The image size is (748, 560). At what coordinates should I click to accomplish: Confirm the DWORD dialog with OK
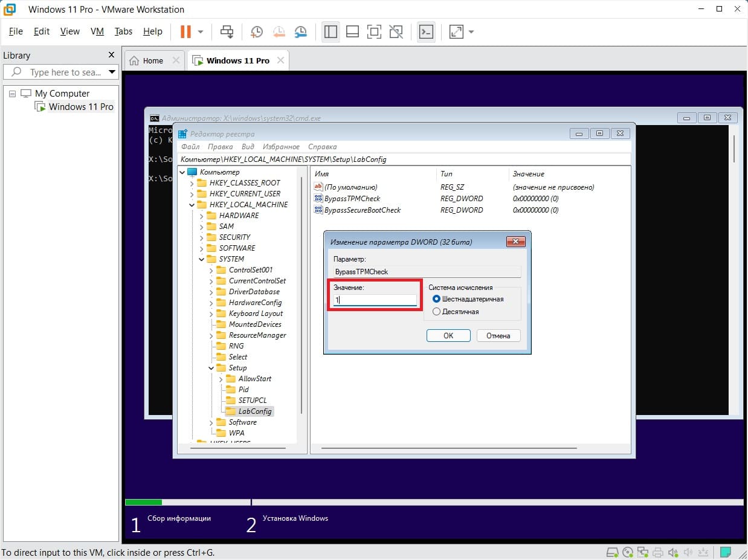click(448, 336)
